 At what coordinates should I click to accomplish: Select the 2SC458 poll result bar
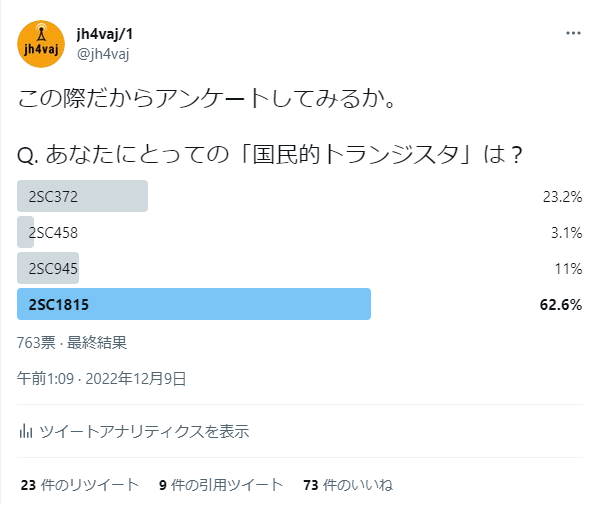click(x=25, y=232)
